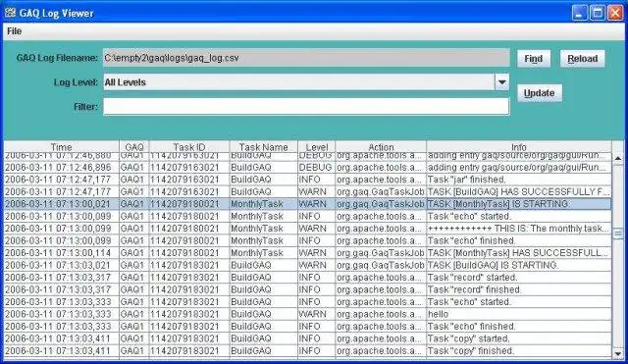Click the table scrollbar down arrow

coord(618,353)
